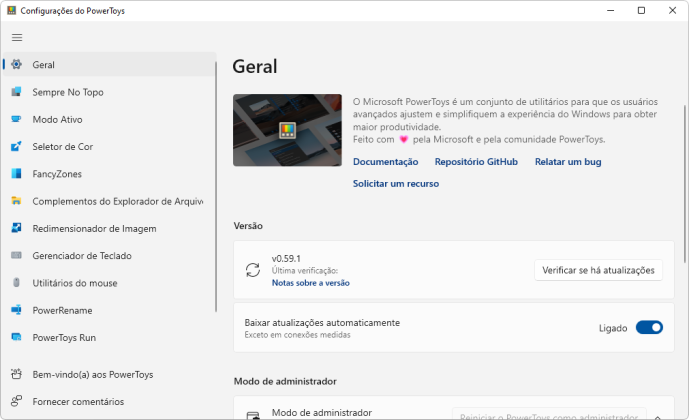Click the refresh icon beside v0.59.1

coord(253,270)
